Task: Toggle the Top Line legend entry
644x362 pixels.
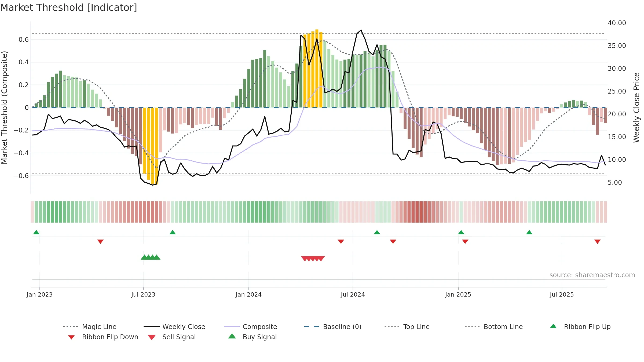Action: [x=407, y=327]
